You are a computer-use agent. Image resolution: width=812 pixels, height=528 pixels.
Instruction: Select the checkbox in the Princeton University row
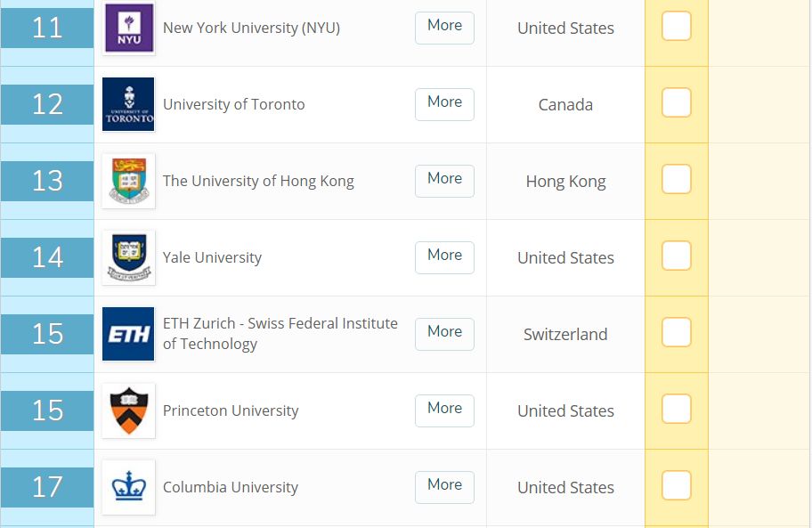677,409
